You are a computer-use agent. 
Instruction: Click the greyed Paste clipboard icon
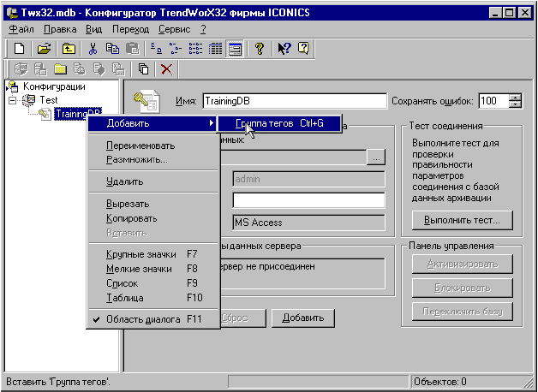[x=133, y=49]
